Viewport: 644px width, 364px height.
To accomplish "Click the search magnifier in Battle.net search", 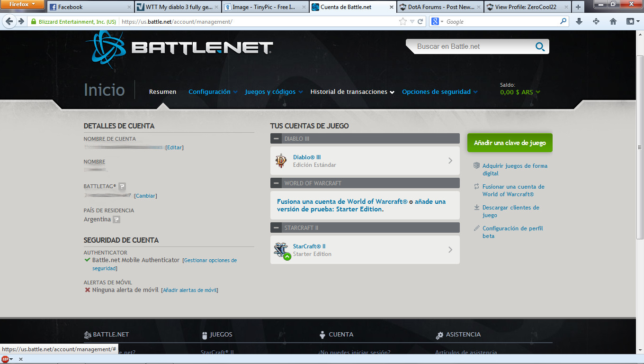I will pos(540,46).
